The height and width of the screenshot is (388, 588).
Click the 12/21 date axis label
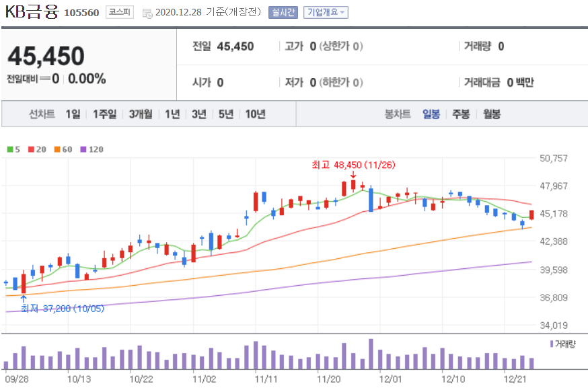(515, 379)
